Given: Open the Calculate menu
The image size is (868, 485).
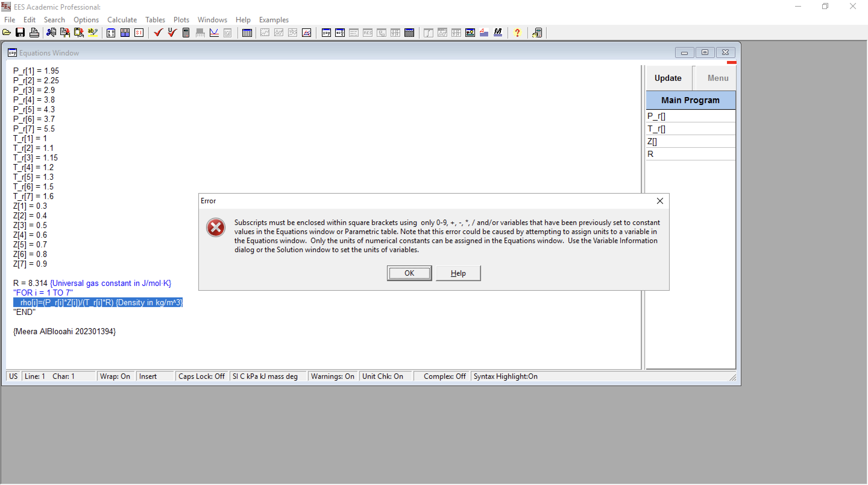Looking at the screenshot, I should click(x=122, y=20).
